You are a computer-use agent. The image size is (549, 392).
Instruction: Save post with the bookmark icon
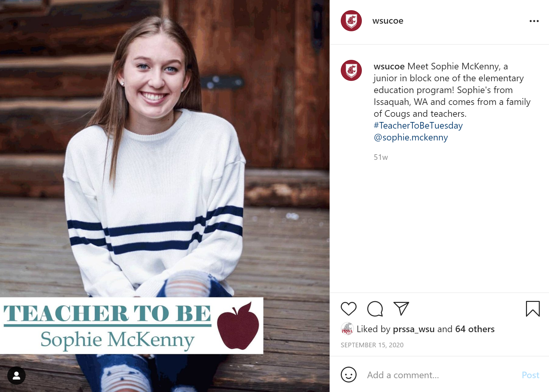533,309
